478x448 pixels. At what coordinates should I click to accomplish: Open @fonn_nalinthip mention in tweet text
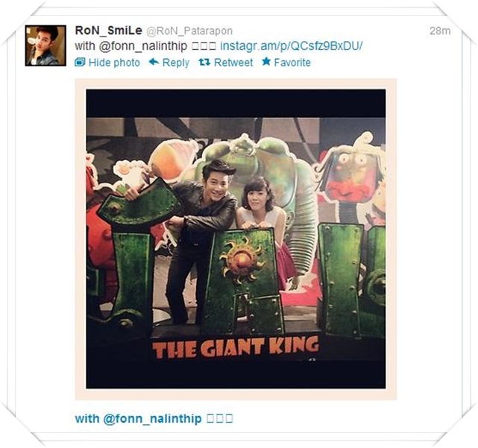(142, 46)
